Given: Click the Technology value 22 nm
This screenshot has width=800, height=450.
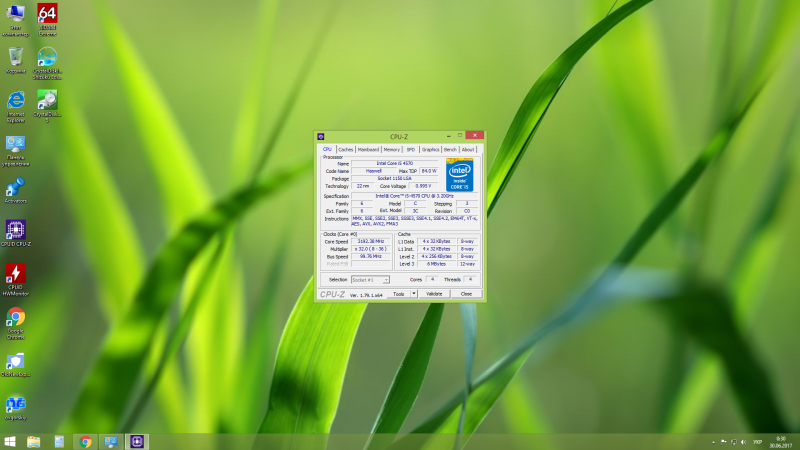Looking at the screenshot, I should (363, 186).
